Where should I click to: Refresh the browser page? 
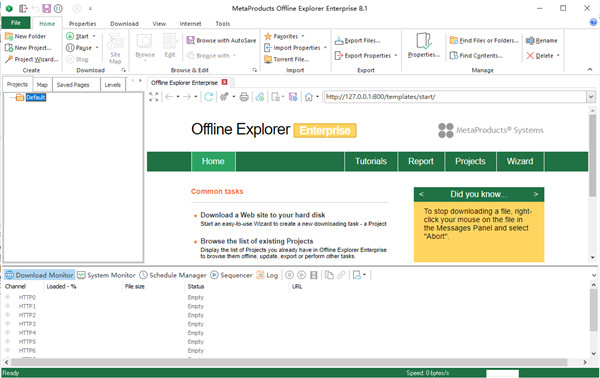coord(208,97)
